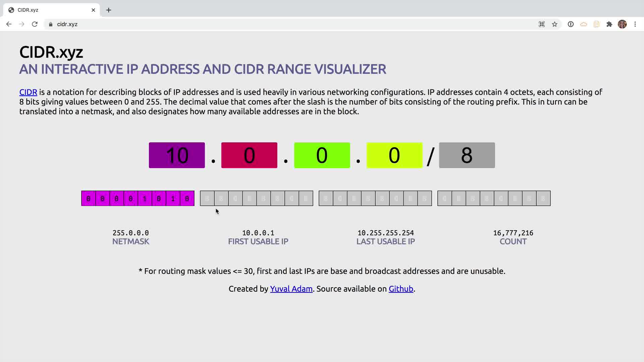Toggle the first bit of the second octet
The image size is (644, 362).
[x=207, y=198]
